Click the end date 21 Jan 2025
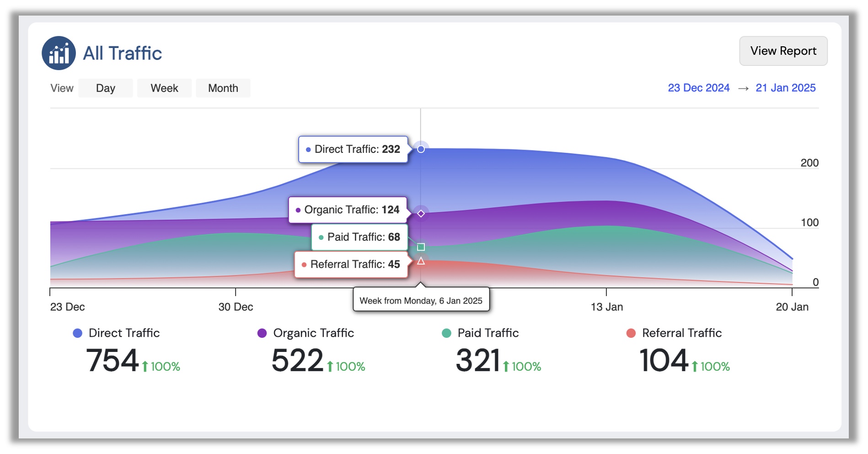This screenshot has width=868, height=454. [x=785, y=88]
